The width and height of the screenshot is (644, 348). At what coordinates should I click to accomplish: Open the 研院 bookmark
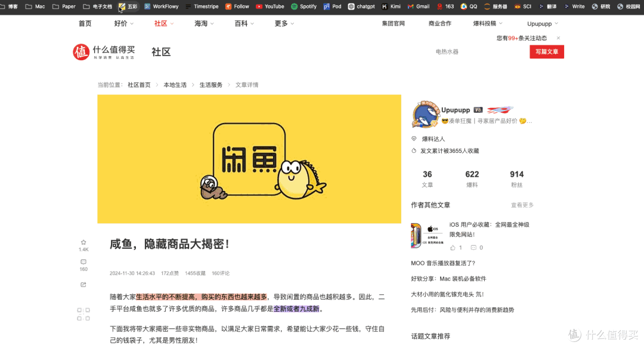(x=600, y=7)
